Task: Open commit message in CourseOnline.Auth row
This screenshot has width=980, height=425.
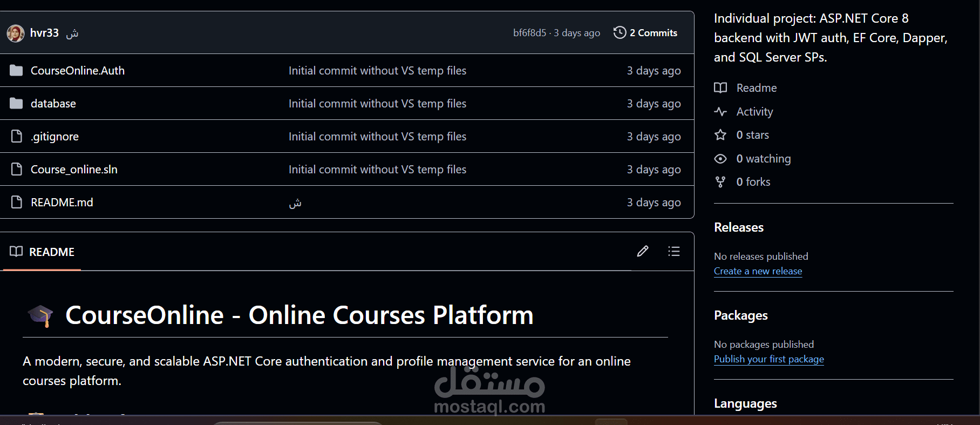Action: click(377, 71)
